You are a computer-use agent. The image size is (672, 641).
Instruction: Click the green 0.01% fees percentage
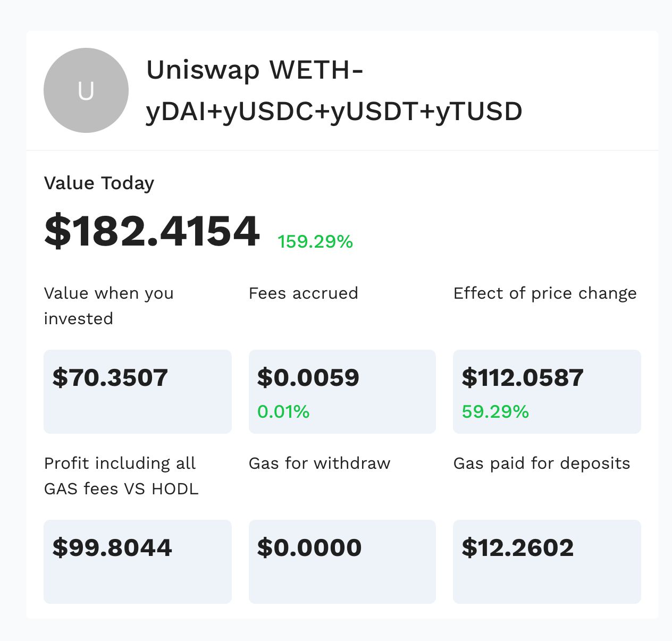[x=283, y=411]
